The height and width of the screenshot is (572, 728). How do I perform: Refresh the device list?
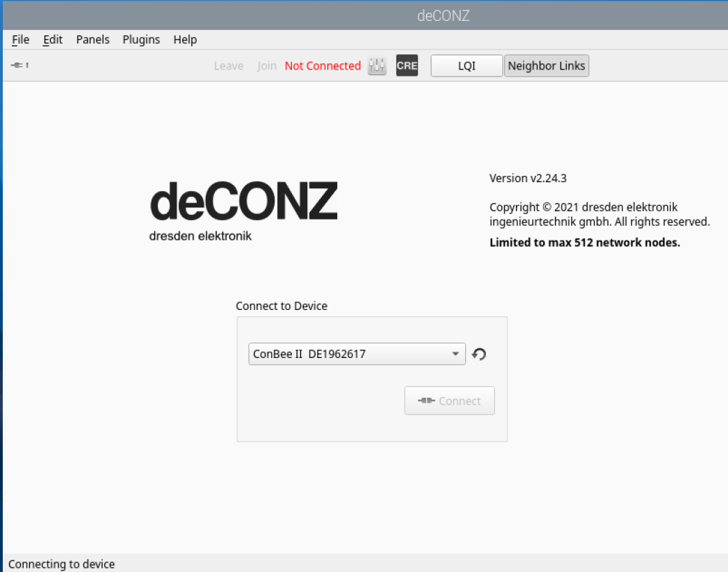point(479,354)
